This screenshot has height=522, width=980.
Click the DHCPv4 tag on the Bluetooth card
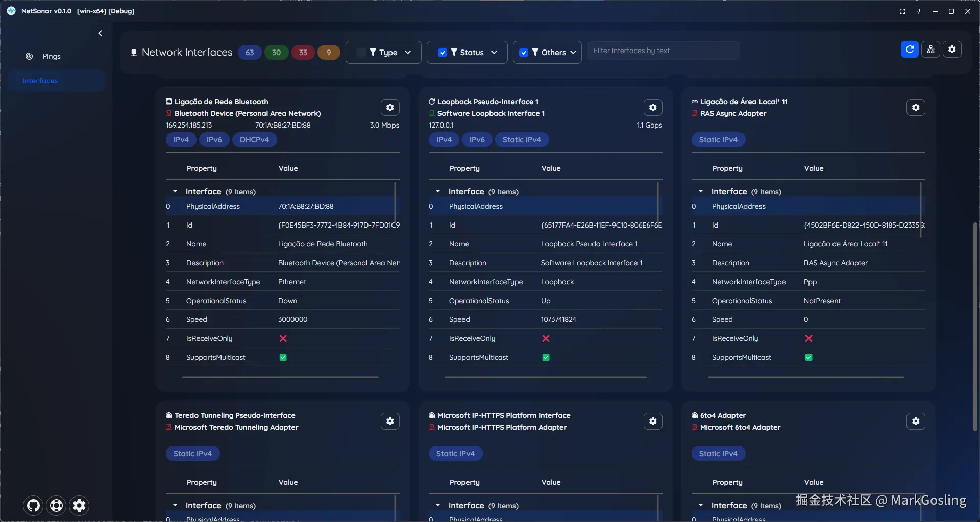tap(254, 140)
